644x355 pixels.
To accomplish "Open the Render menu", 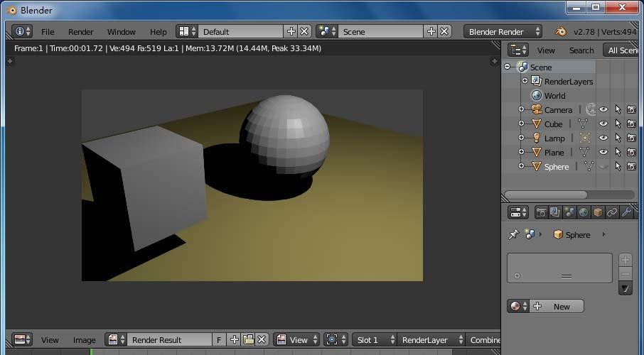I will [x=81, y=32].
